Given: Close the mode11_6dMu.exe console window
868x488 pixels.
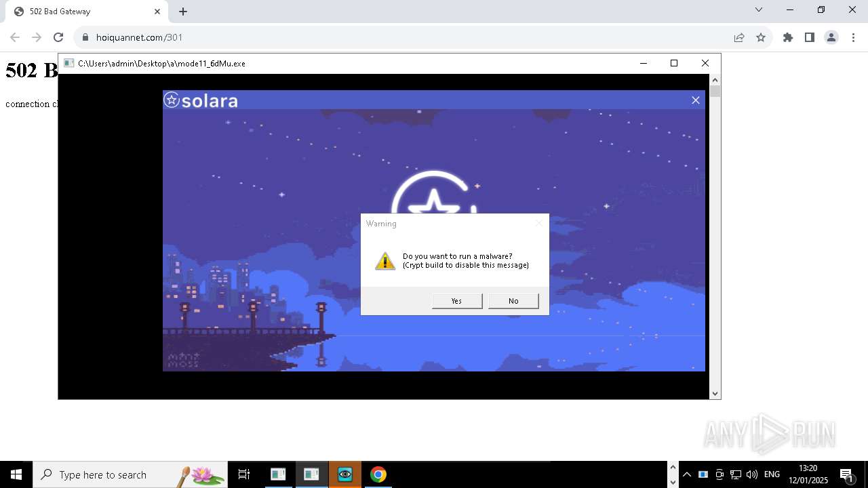Looking at the screenshot, I should point(705,63).
